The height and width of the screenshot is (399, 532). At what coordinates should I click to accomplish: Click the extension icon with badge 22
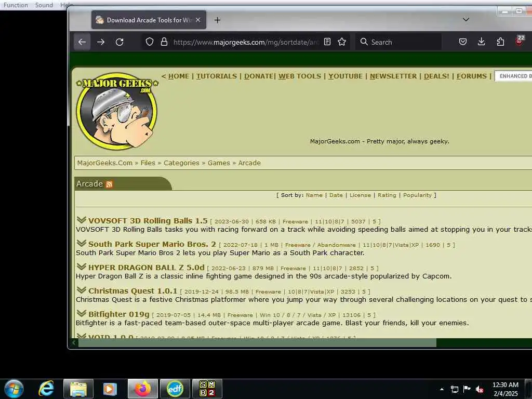click(x=520, y=41)
